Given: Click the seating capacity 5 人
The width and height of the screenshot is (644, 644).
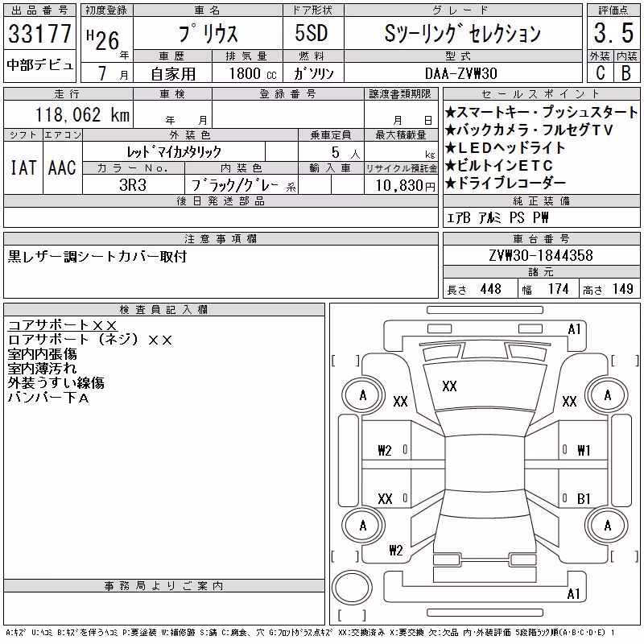Looking at the screenshot, I should pos(346,153).
